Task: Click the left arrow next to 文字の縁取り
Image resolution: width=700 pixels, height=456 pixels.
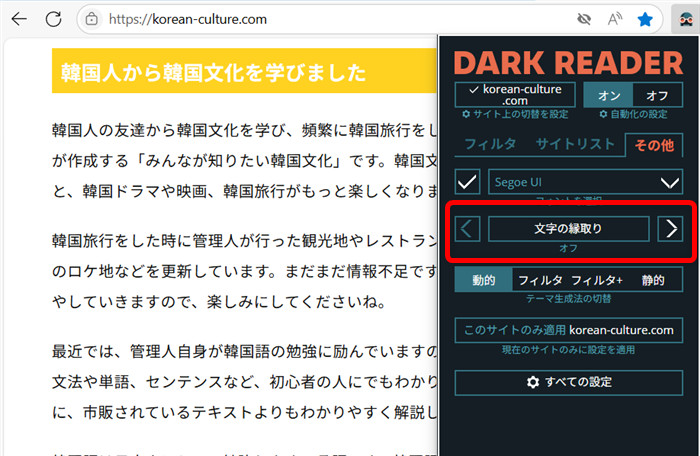Action: click(x=468, y=229)
